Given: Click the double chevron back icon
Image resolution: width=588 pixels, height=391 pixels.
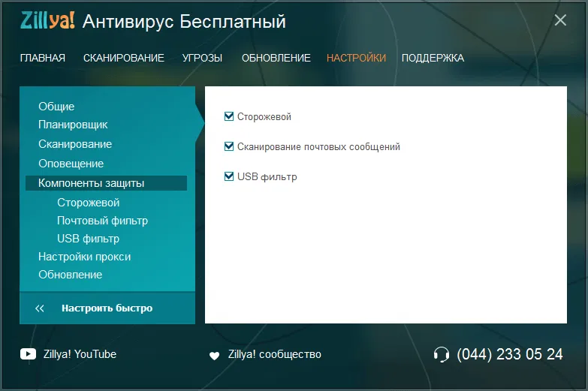Looking at the screenshot, I should tap(39, 308).
